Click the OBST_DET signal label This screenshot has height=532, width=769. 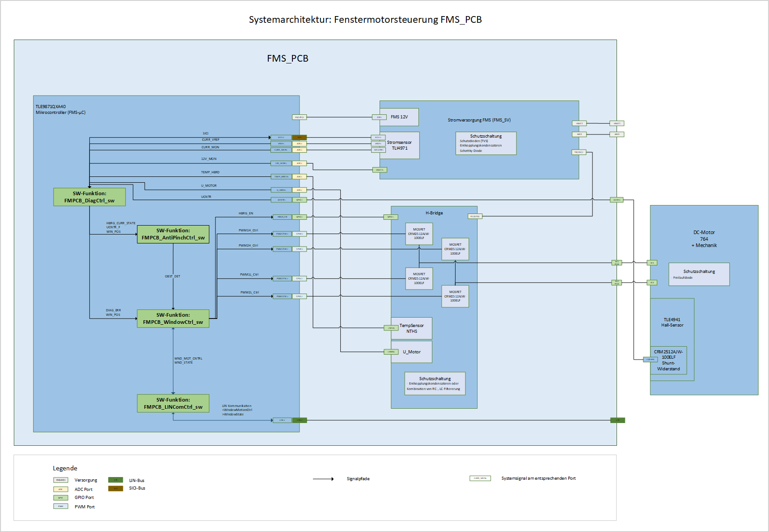[x=173, y=276]
